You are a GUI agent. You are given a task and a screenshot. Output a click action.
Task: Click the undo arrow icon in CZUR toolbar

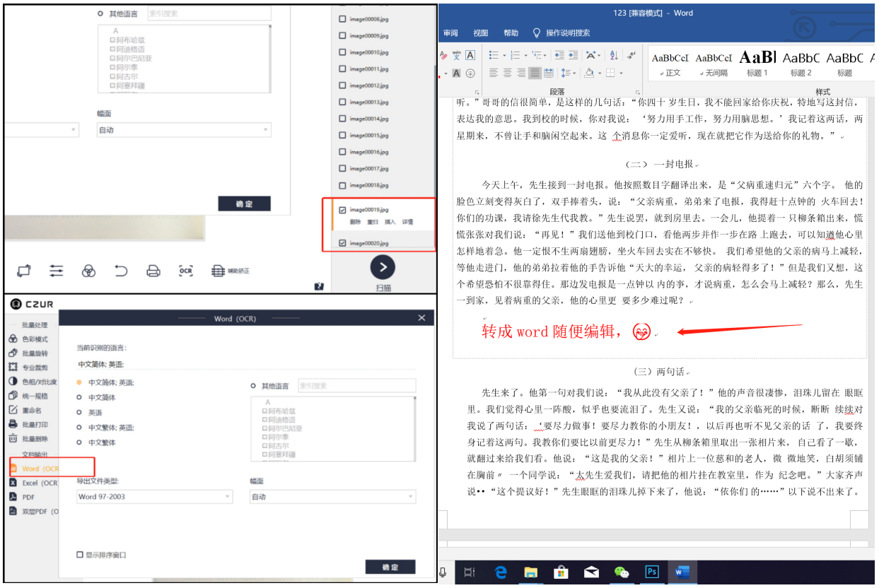pos(121,270)
